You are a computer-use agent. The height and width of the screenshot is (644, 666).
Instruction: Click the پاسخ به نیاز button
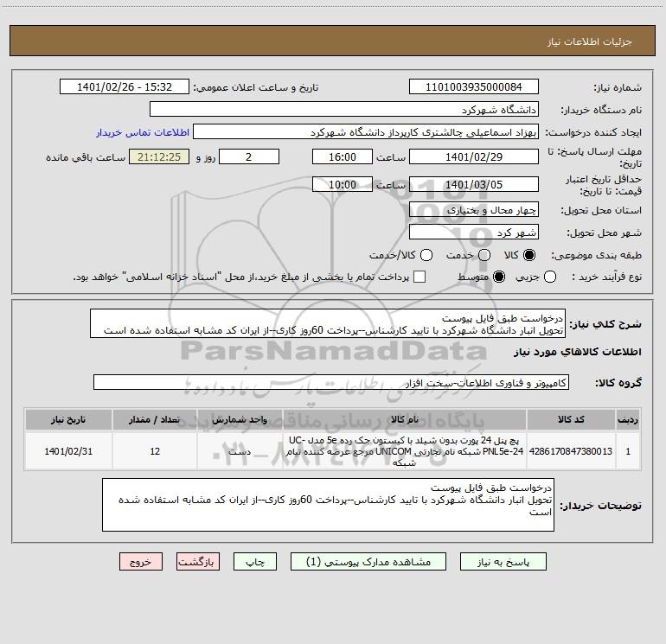tap(503, 562)
